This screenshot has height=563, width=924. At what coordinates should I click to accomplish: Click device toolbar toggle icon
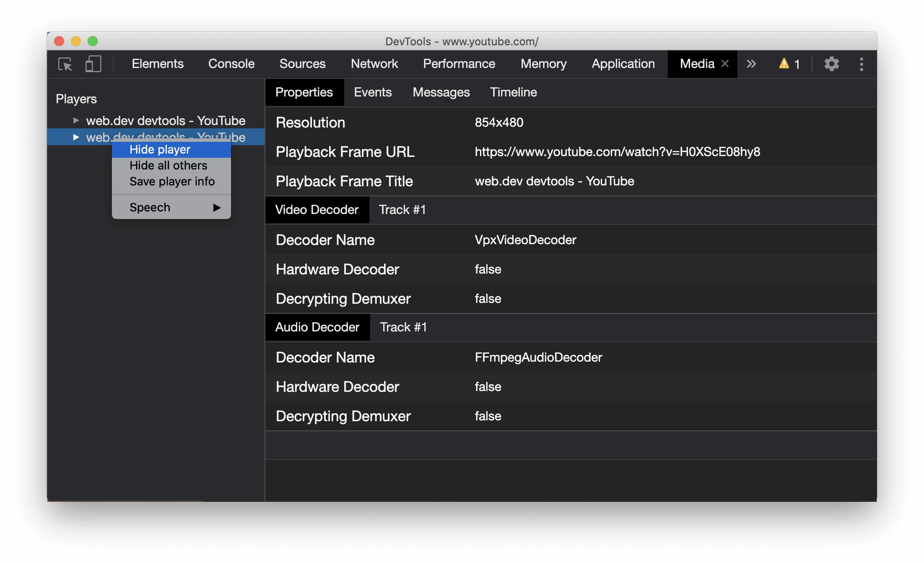pos(92,63)
